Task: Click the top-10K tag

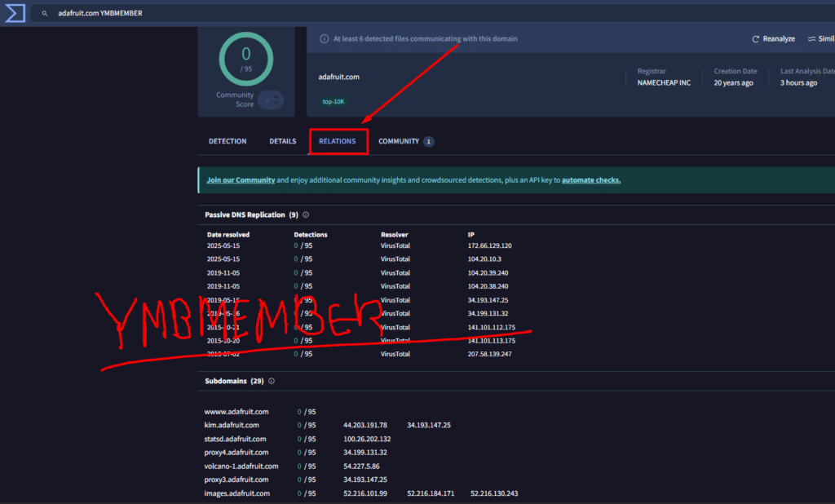Action: (334, 101)
